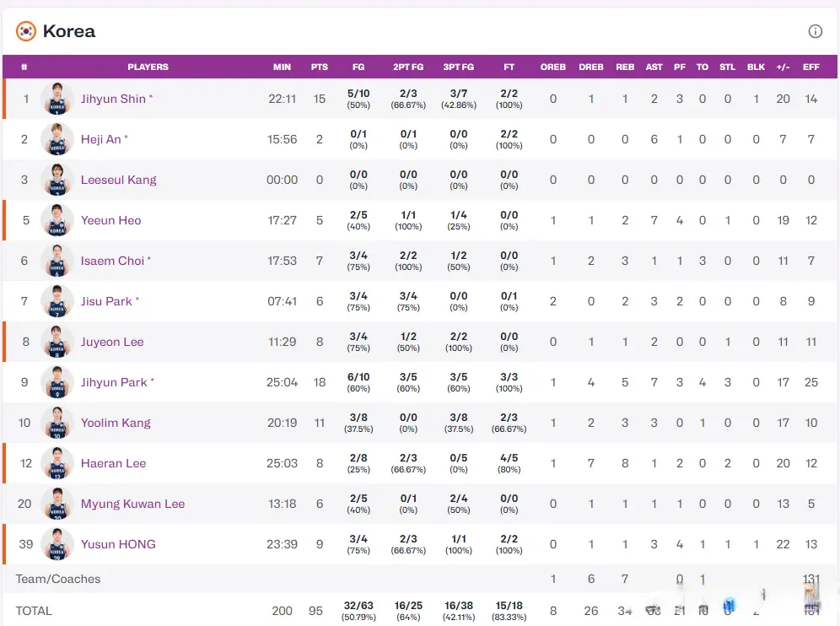Click Jihyun Park's EFF value 25
Image resolution: width=840 pixels, height=626 pixels.
(x=811, y=382)
